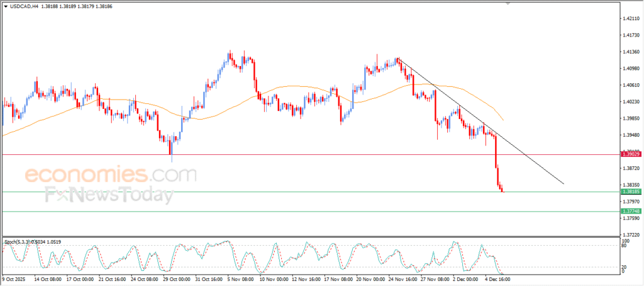Click the 1.40610 price axis label
The image size is (644, 286).
coord(630,85)
